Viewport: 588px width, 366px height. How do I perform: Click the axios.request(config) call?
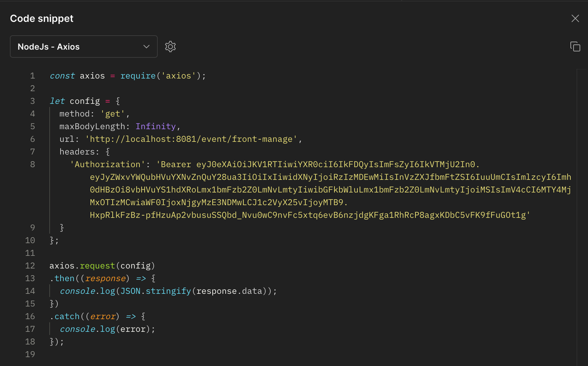(102, 266)
